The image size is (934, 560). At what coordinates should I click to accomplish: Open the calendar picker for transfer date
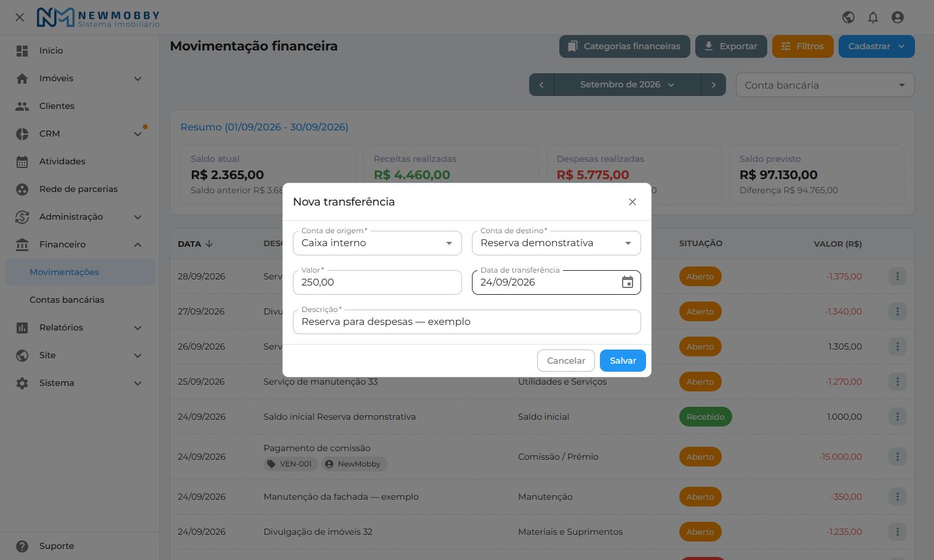point(627,282)
